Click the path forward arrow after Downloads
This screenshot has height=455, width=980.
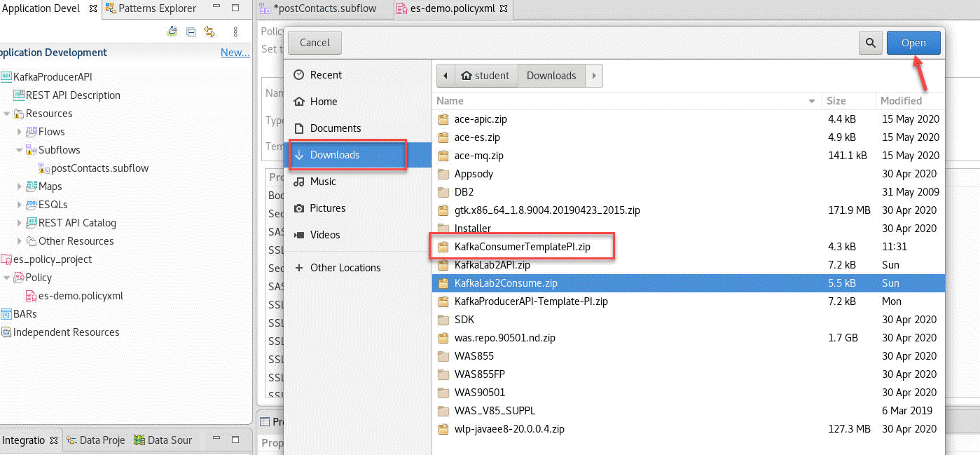click(x=593, y=76)
